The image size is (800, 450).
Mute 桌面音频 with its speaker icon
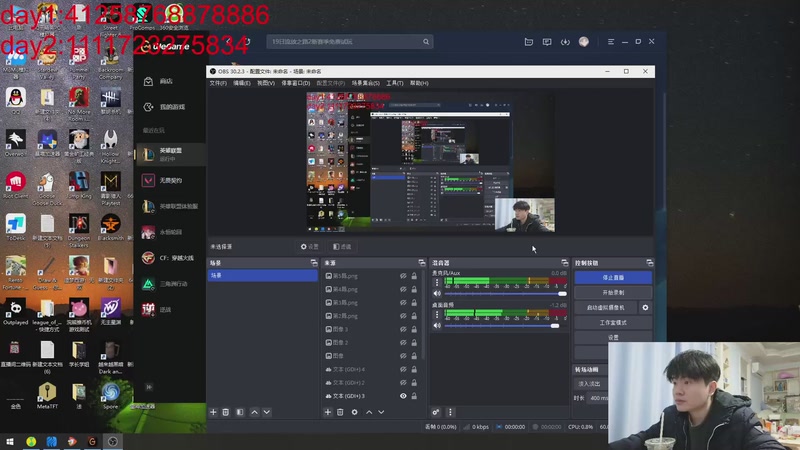(x=437, y=326)
